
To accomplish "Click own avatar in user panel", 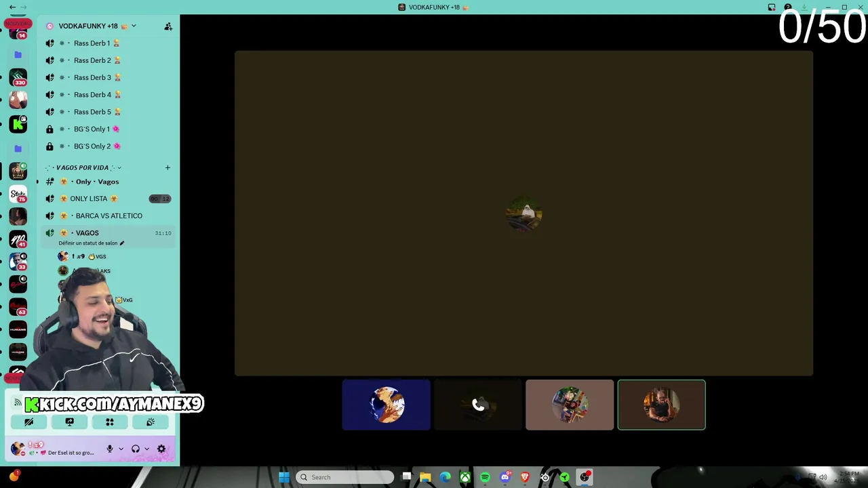I will (18, 449).
